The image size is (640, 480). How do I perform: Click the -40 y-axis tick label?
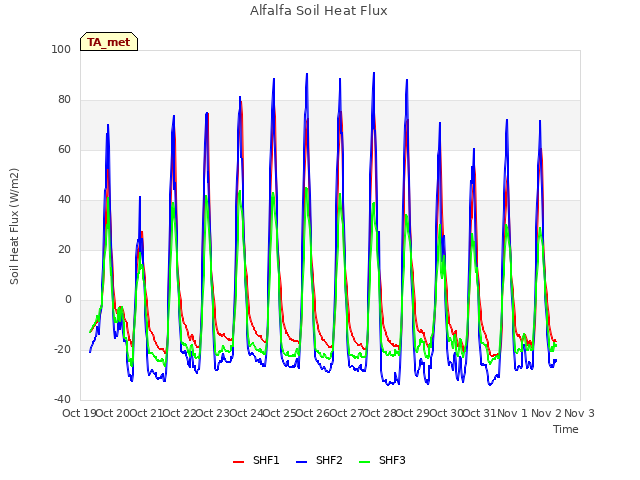pos(62,399)
